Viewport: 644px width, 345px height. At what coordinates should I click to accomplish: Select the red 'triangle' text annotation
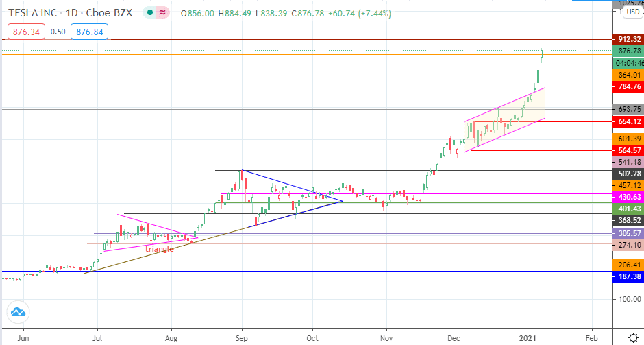click(160, 249)
